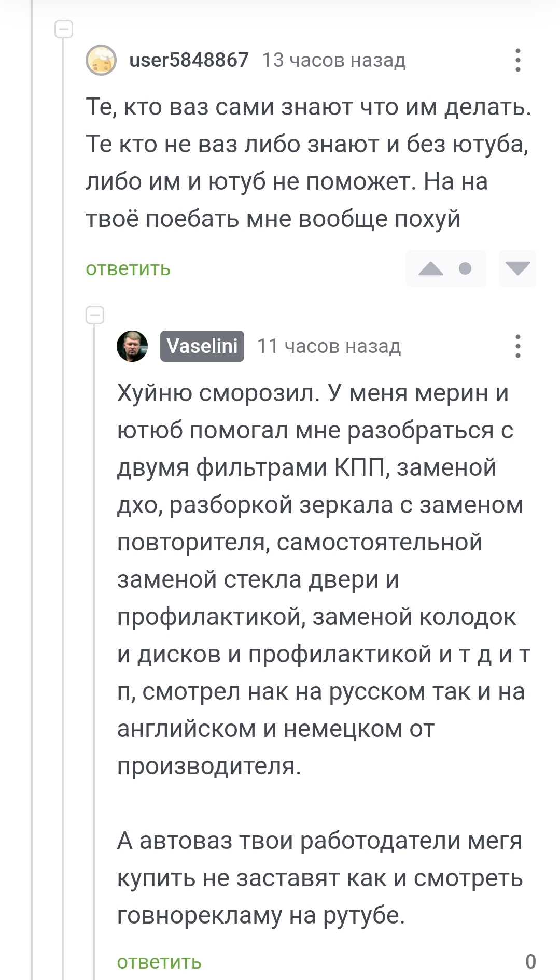Open Vaselini's avatar photo
The width and height of the screenshot is (560, 980).
[x=132, y=346]
